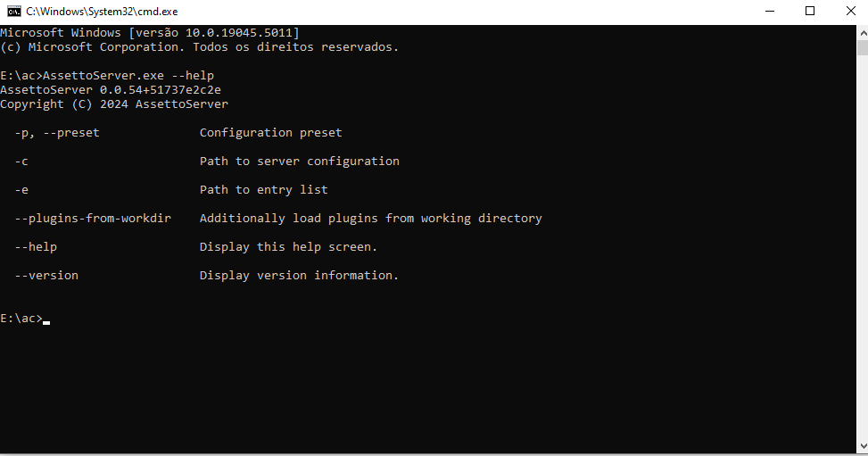Viewport: 868px width, 456px height.
Task: Click the scrollbar up arrow
Action: coord(863,33)
